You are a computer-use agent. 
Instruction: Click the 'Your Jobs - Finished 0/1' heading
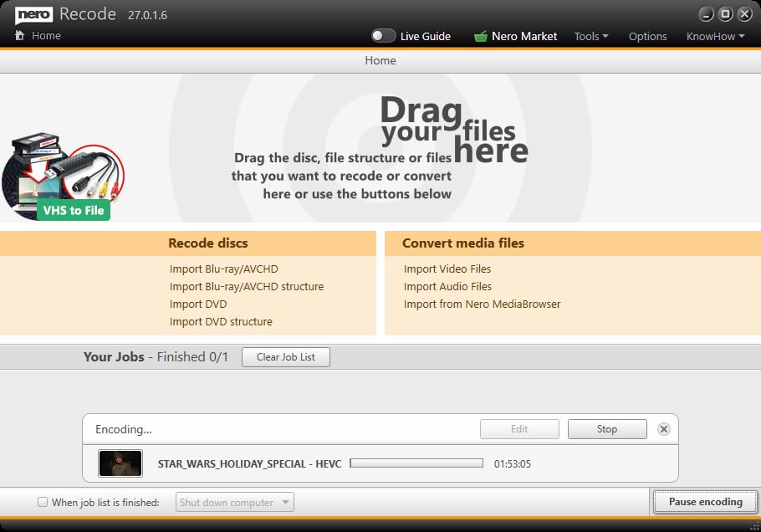tap(156, 357)
